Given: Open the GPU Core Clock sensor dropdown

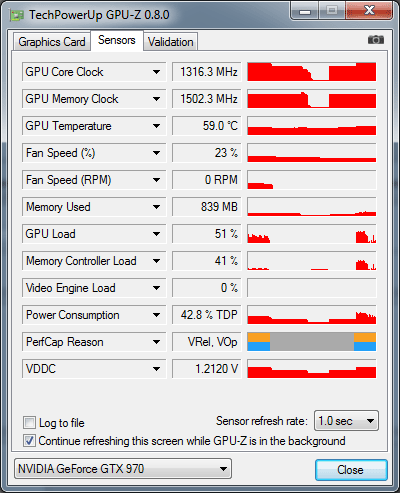Looking at the screenshot, I should point(156,72).
